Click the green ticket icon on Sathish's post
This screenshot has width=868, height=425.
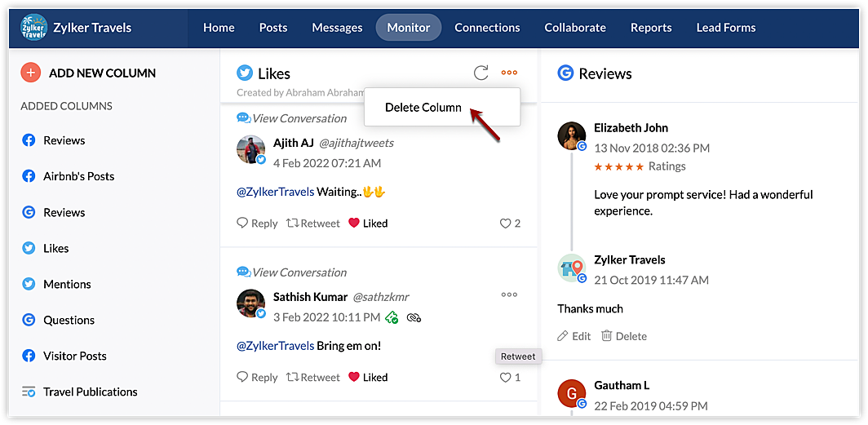[392, 317]
